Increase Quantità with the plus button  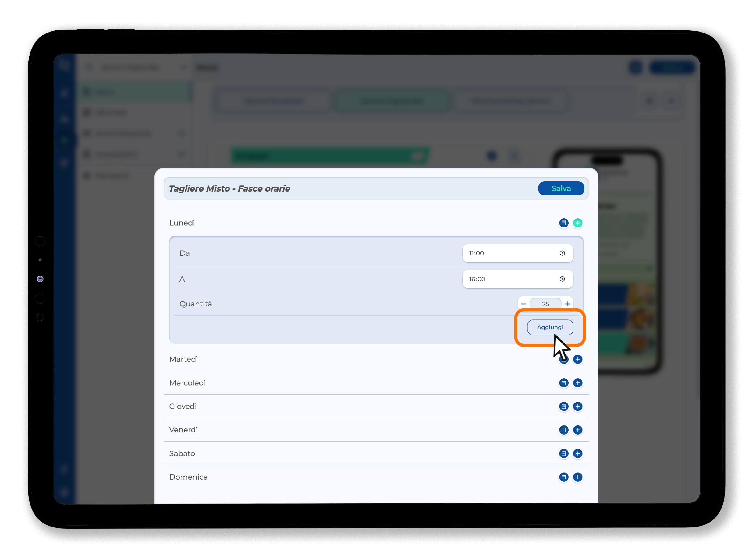[x=567, y=304]
